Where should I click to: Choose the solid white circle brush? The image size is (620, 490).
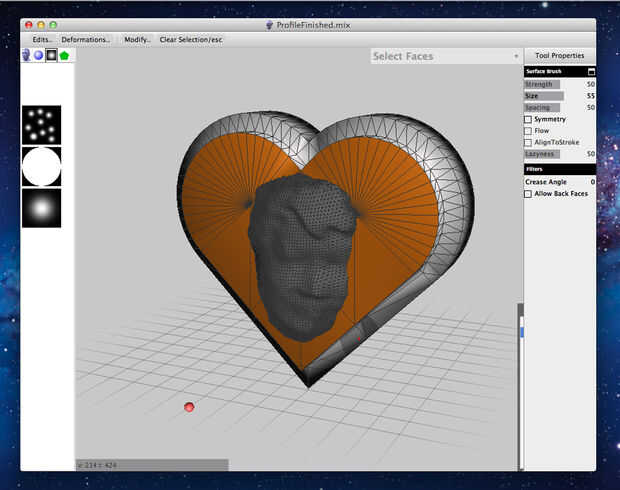coord(41,166)
